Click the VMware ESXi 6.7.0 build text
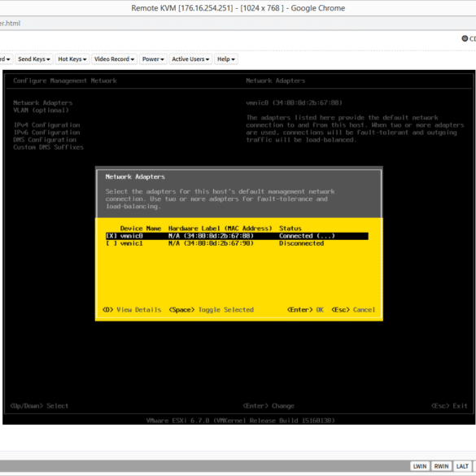 point(240,421)
